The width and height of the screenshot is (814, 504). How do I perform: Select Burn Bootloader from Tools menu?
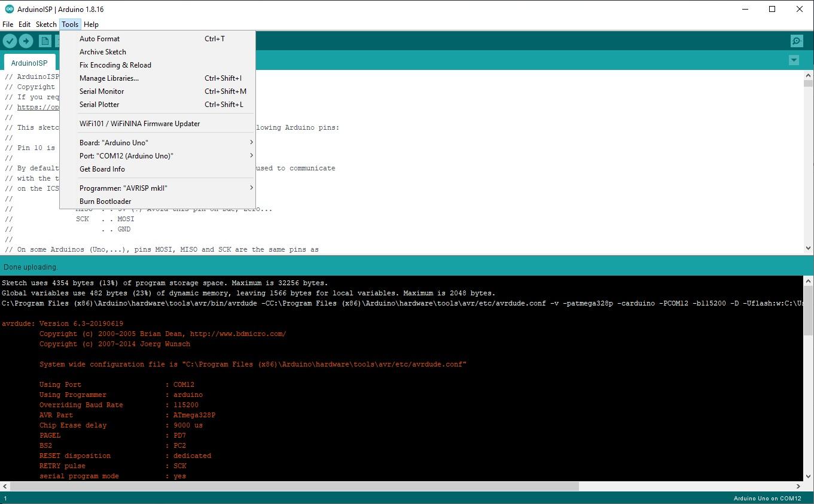105,201
